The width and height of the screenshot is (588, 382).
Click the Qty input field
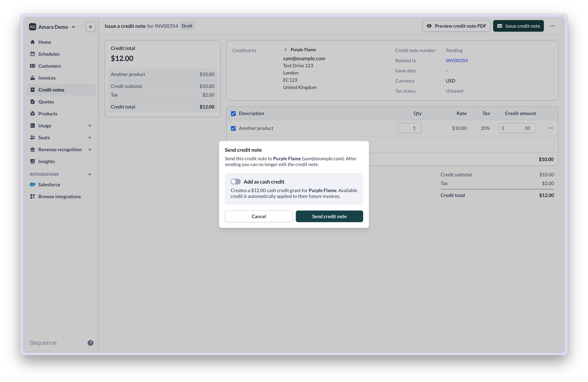point(410,128)
